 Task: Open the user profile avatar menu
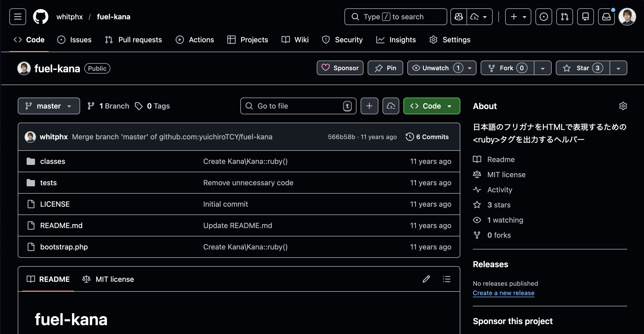pos(627,17)
